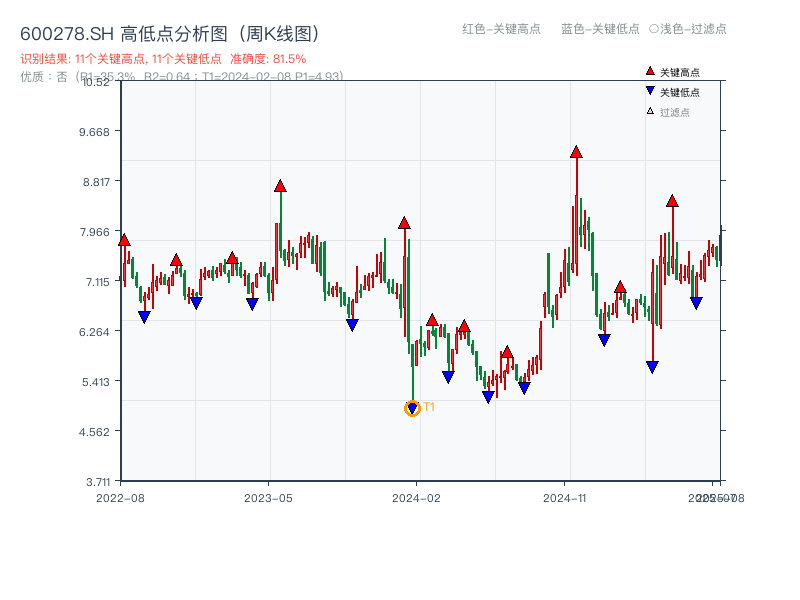Screen dimensions: 800x600
Task: Select the blue 关键低点 triangle icon in legend
Action: [648, 89]
